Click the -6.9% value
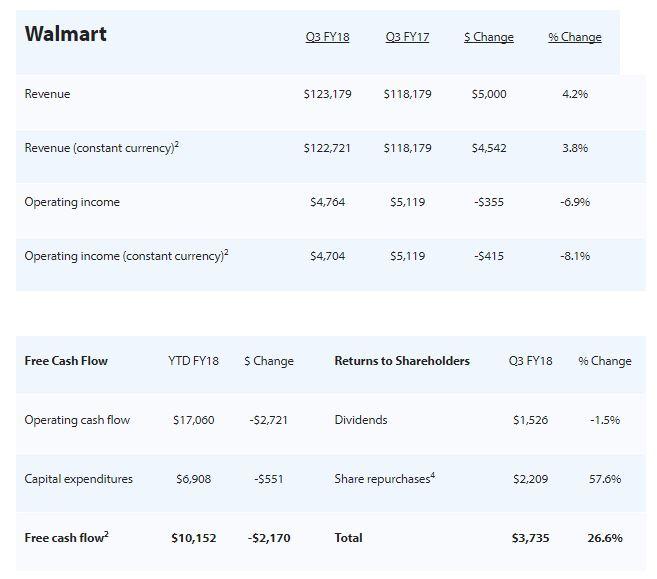This screenshot has height=579, width=657. 575,202
